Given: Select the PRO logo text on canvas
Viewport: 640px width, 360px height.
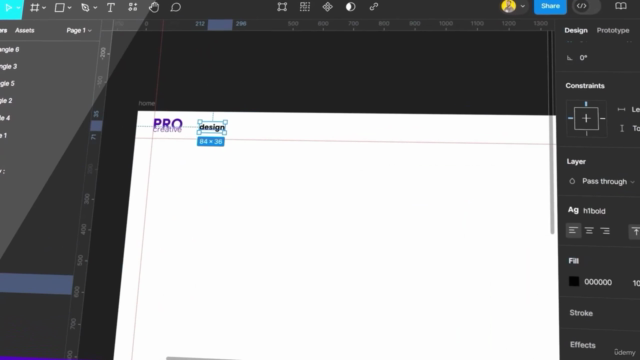Looking at the screenshot, I should tap(168, 123).
